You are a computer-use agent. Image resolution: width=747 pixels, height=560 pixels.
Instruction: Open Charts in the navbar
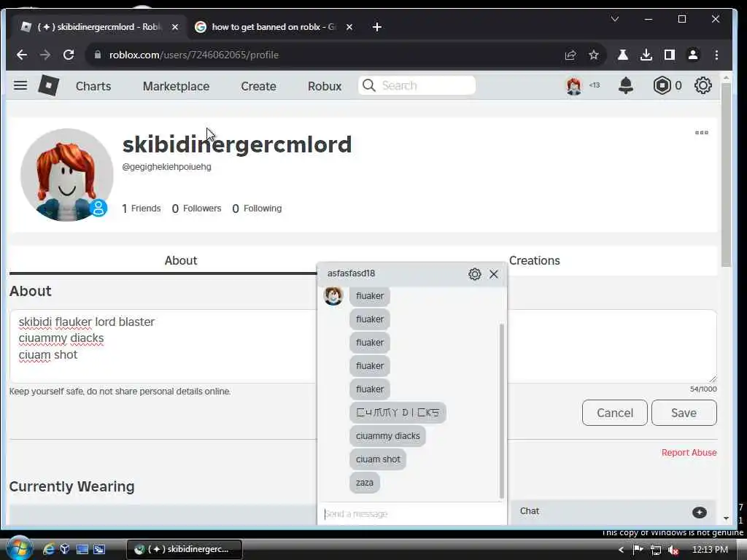pyautogui.click(x=93, y=86)
